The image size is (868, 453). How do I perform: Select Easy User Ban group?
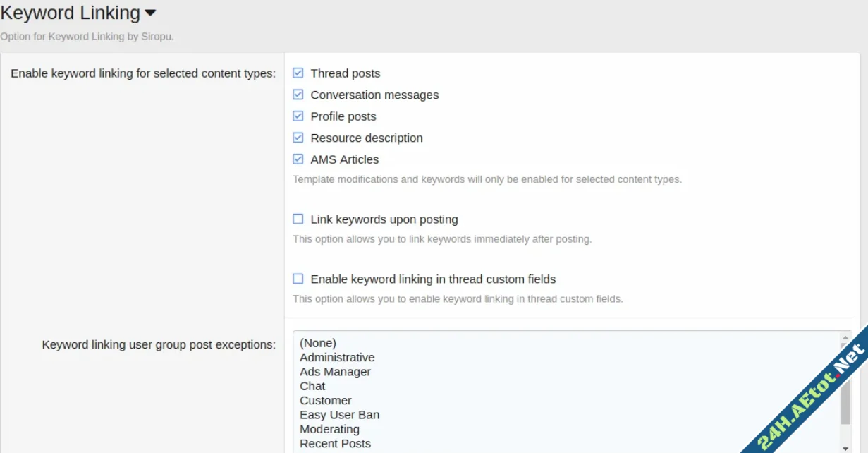coord(339,415)
